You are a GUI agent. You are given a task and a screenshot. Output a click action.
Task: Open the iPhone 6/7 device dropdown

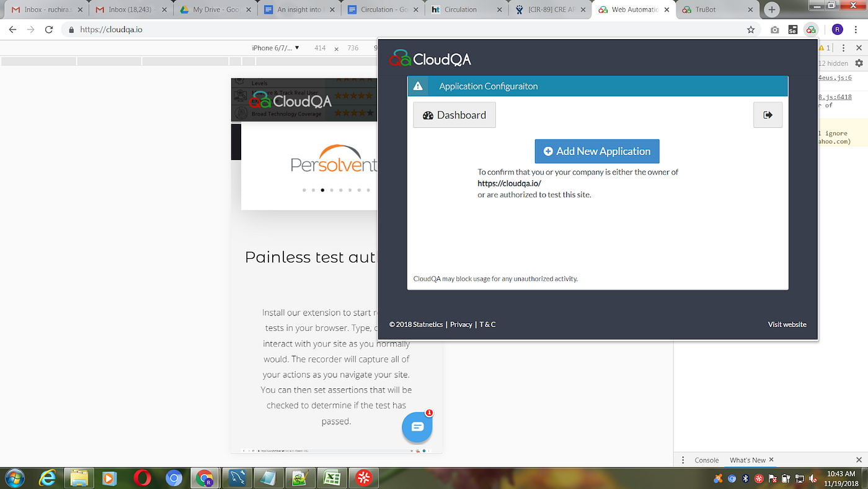tap(275, 48)
